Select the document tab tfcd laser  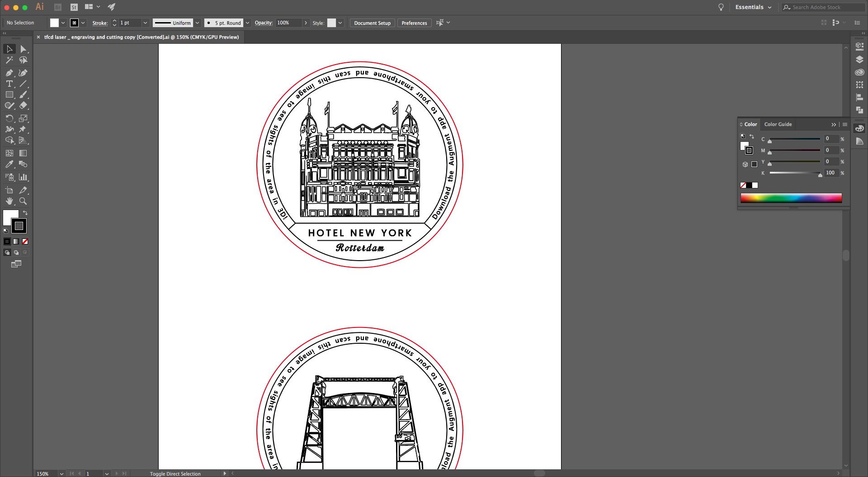pyautogui.click(x=142, y=37)
